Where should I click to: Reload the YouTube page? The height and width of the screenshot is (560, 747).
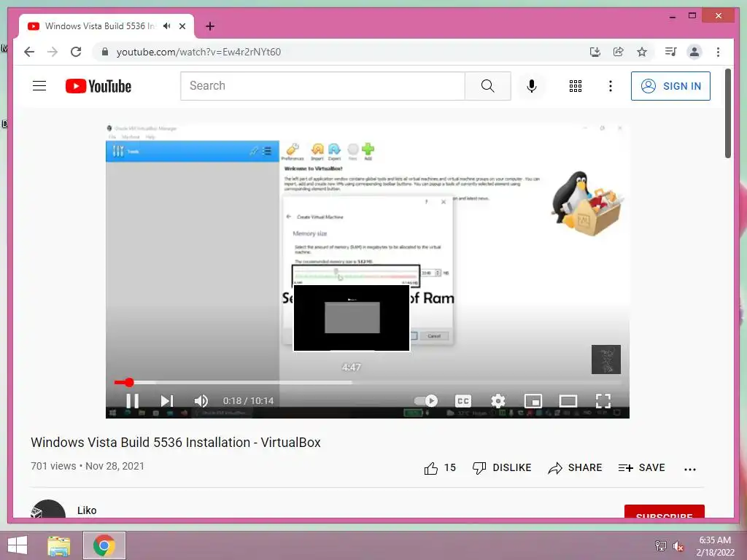click(x=76, y=52)
